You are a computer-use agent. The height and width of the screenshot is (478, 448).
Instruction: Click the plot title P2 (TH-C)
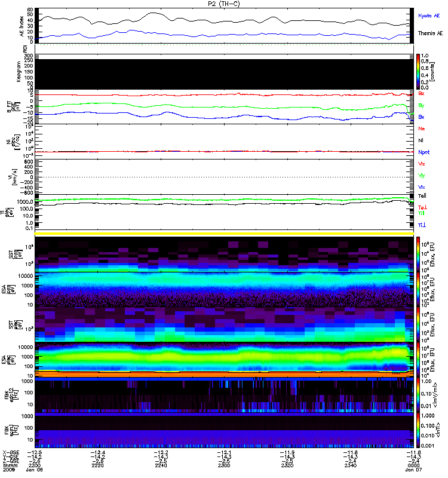click(224, 4)
